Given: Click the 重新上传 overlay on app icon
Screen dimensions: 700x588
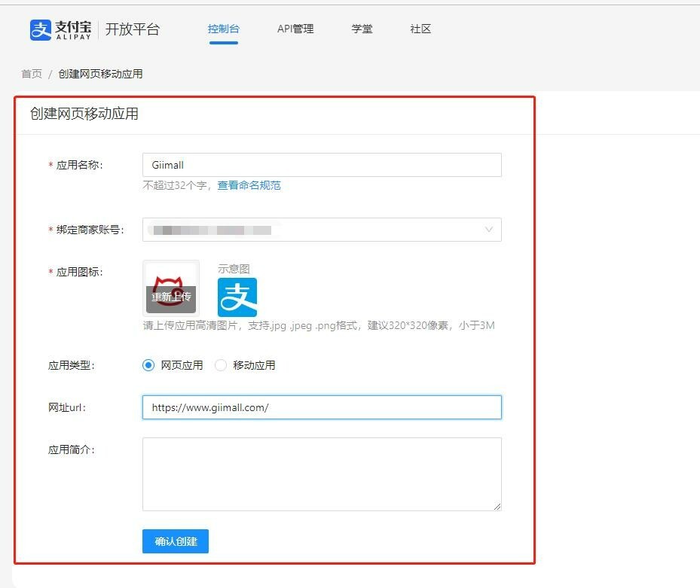Looking at the screenshot, I should tap(171, 297).
